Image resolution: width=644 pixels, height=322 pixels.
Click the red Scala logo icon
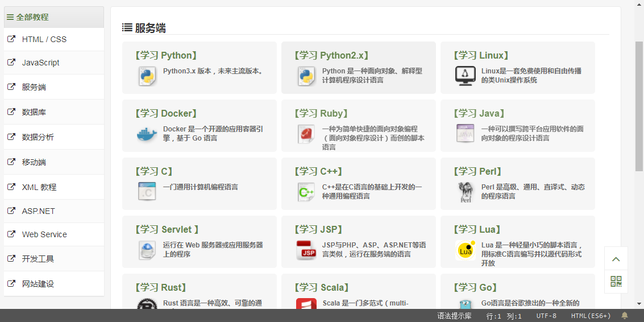pos(306,304)
